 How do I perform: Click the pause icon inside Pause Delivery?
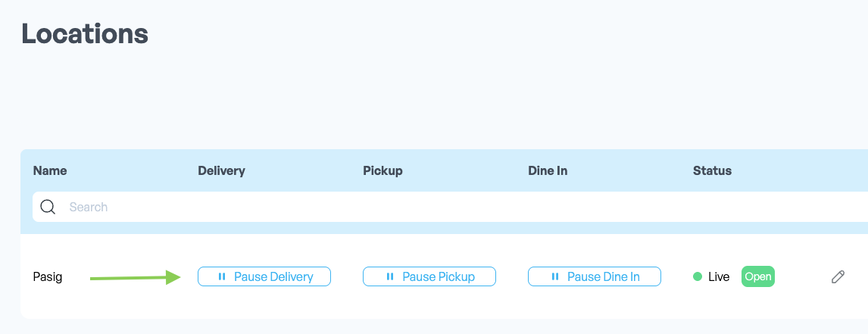222,276
